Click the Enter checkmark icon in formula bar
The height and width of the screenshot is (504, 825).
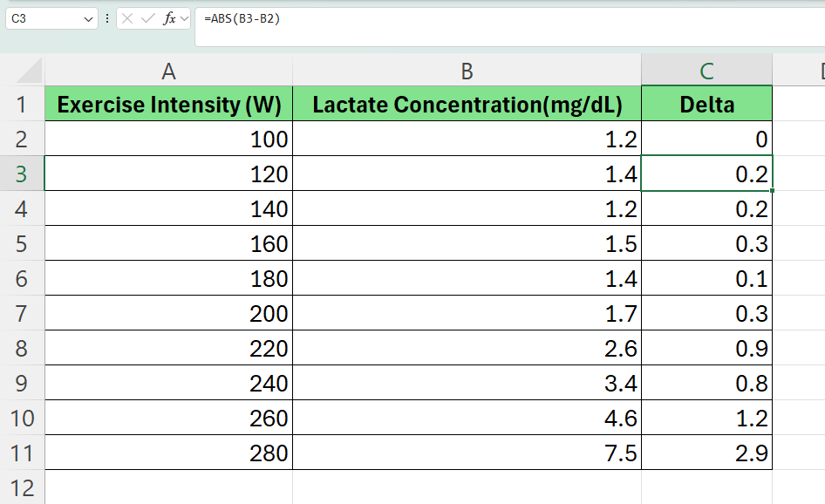click(x=147, y=18)
